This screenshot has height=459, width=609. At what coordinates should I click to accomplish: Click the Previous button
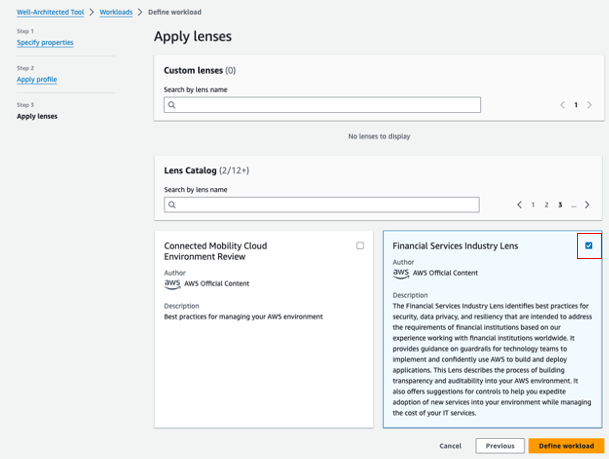coord(500,446)
